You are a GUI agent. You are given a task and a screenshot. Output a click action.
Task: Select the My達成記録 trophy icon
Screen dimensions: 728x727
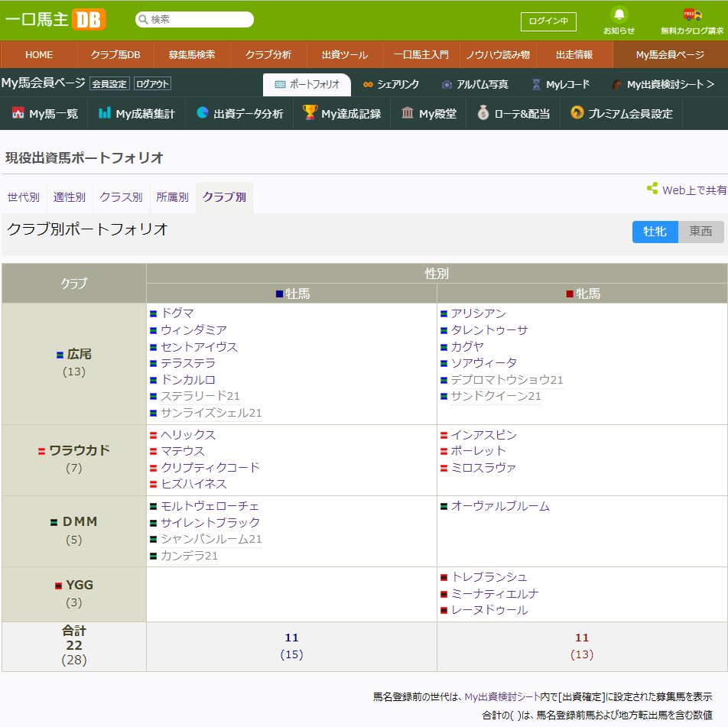tap(310, 111)
